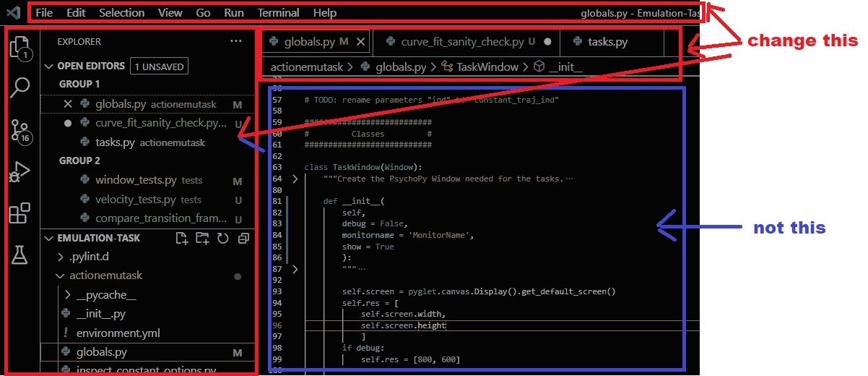The height and width of the screenshot is (376, 868).
Task: Collapse the Open Editors section
Action: pos(48,66)
